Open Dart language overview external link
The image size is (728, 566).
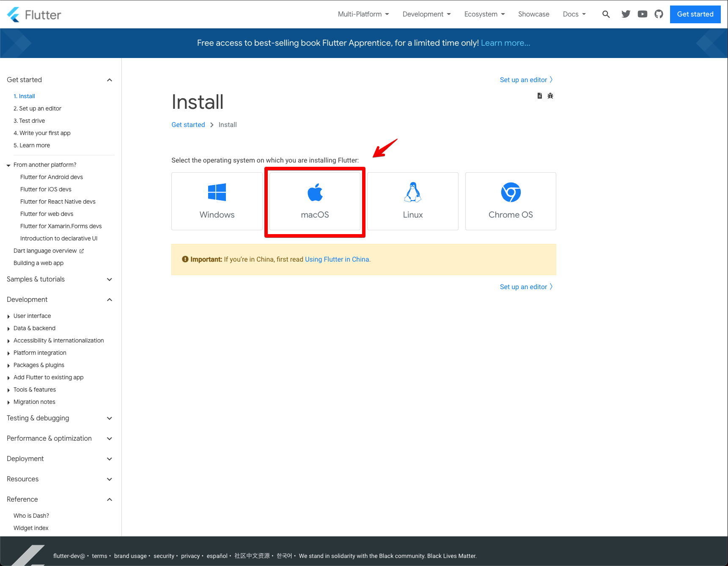click(49, 251)
